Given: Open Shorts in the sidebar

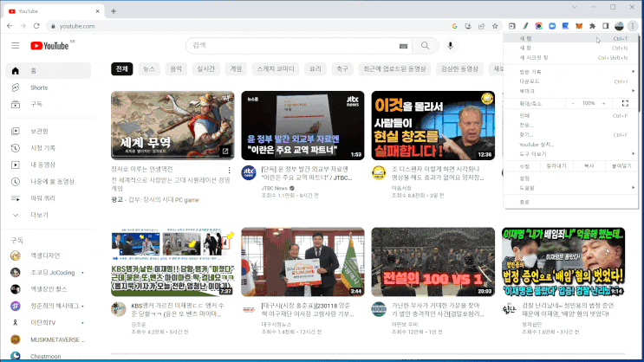Looking at the screenshot, I should (x=48, y=87).
